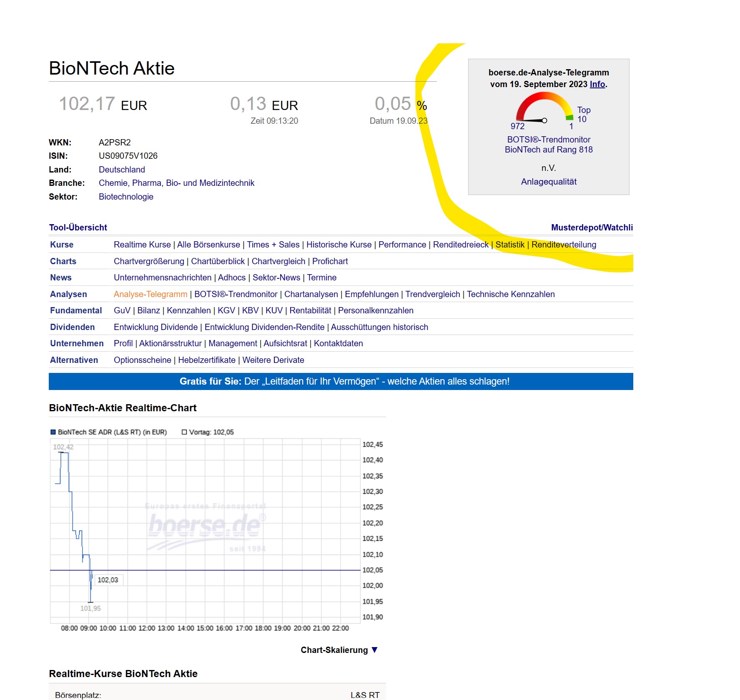Open Musterdepot/Watchlist link
The image size is (740, 700).
pos(592,227)
